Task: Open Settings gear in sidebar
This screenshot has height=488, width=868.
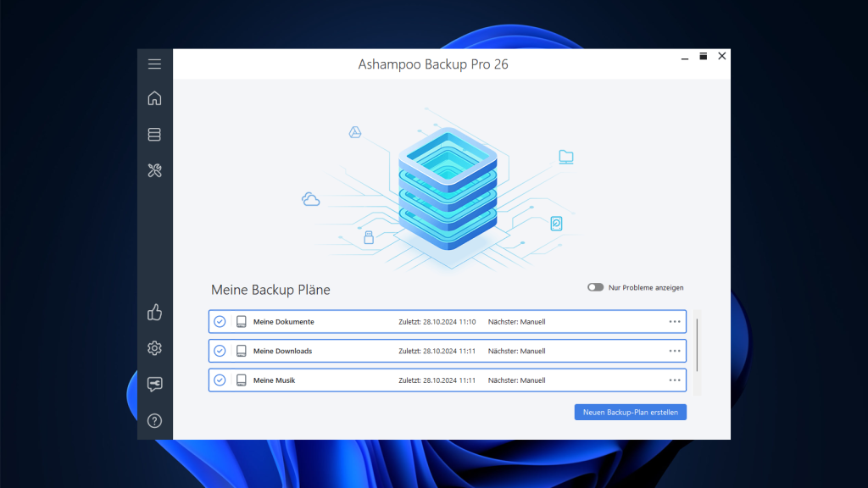Action: pos(154,348)
